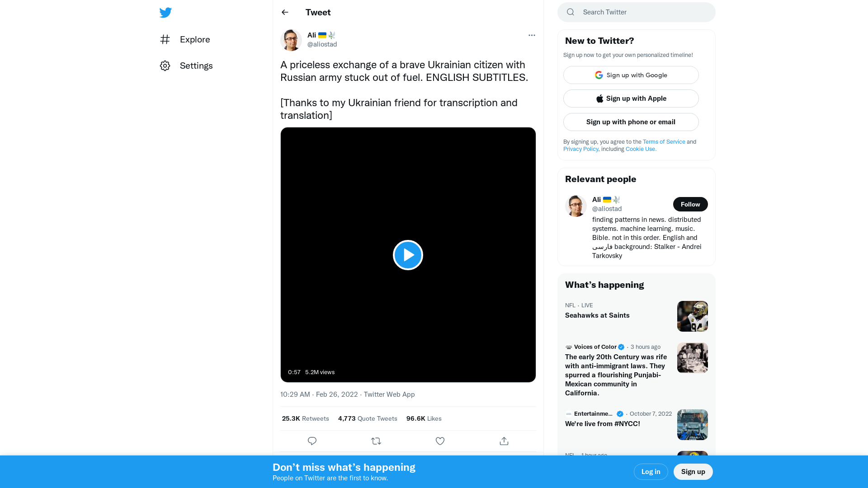Open Explore from the sidebar
The width and height of the screenshot is (868, 488).
185,39
